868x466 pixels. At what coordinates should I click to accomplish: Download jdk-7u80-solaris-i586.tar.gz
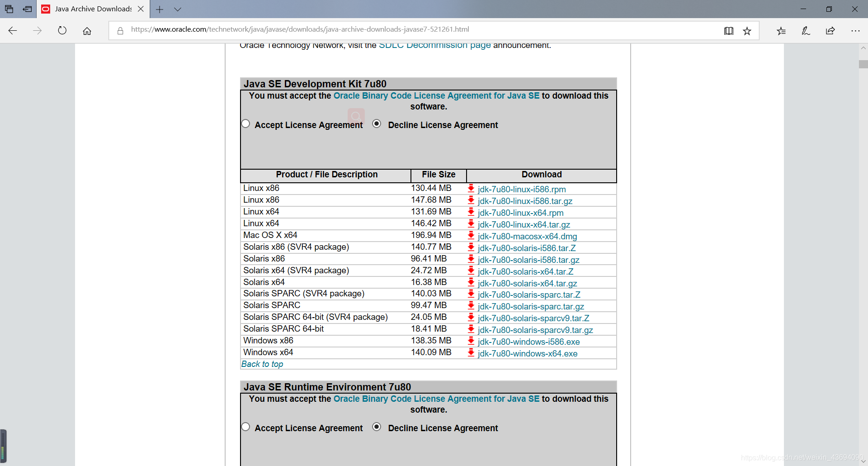click(528, 260)
